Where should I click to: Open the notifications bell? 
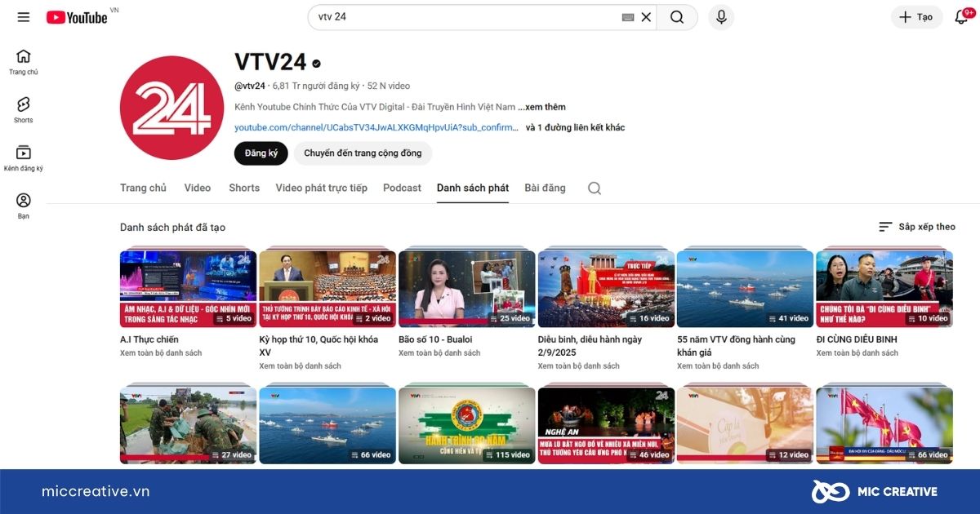click(961, 17)
